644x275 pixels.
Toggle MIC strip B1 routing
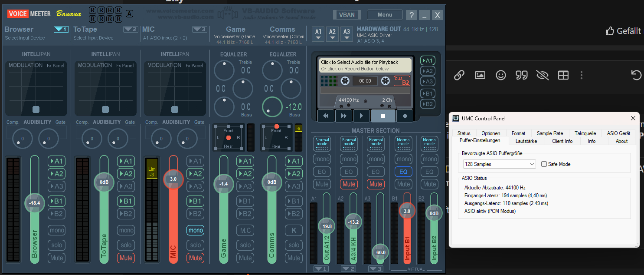point(195,201)
